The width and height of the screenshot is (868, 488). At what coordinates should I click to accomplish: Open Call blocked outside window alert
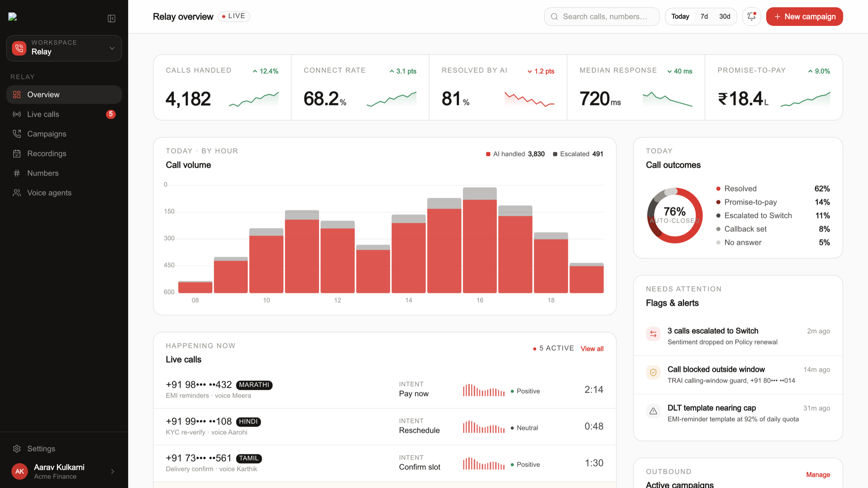pyautogui.click(x=738, y=375)
